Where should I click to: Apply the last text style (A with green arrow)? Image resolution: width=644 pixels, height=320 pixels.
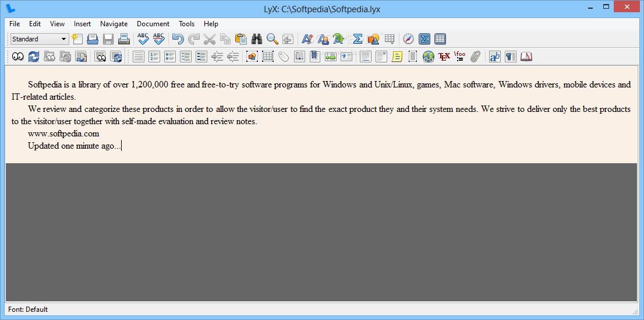tap(338, 39)
